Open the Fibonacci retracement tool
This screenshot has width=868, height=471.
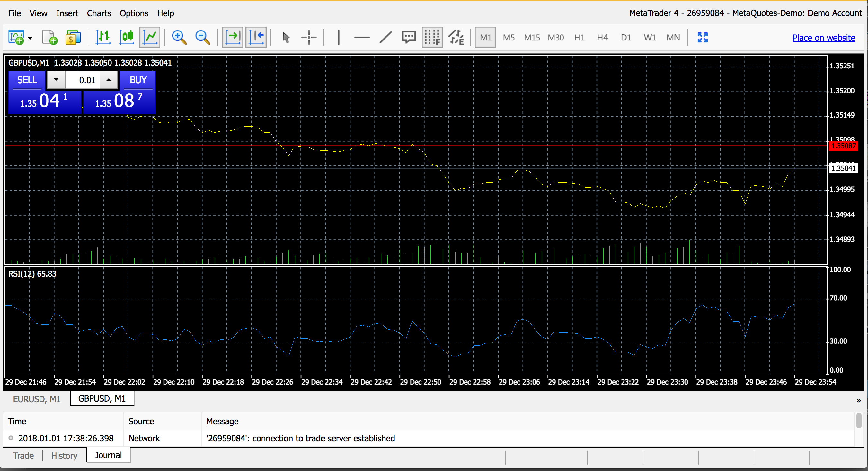click(x=432, y=37)
